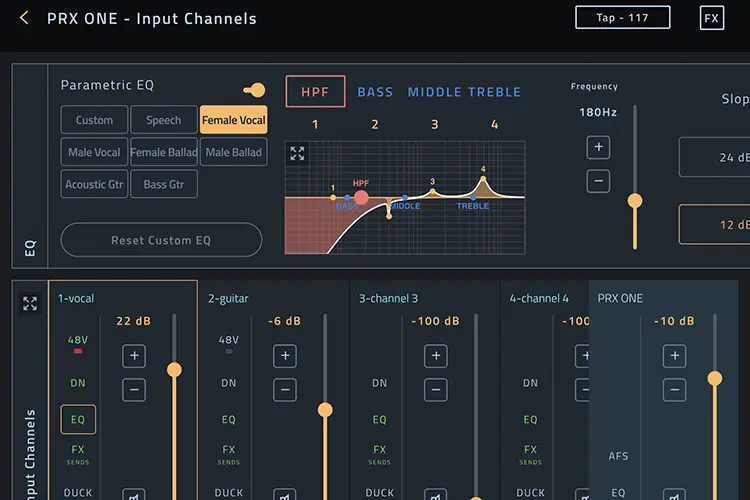
Task: Increase frequency with the plus button
Action: 598,147
